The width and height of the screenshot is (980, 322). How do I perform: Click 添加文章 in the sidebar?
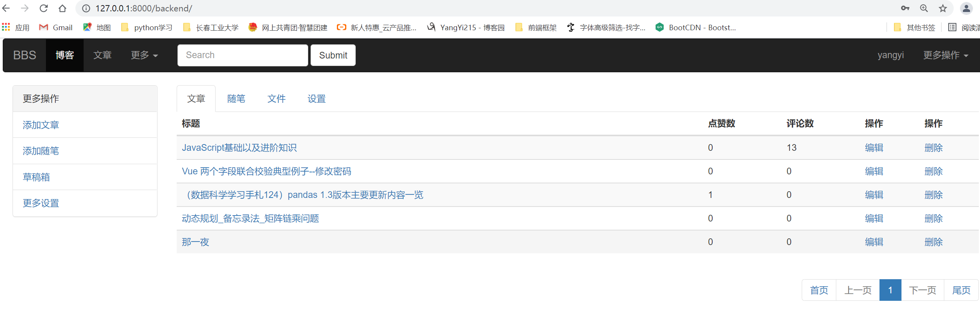(41, 125)
